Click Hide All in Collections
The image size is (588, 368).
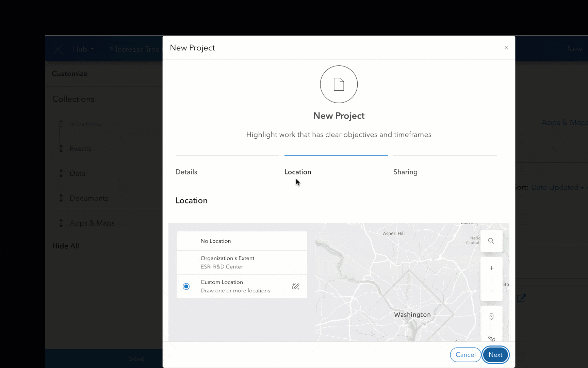(x=66, y=246)
